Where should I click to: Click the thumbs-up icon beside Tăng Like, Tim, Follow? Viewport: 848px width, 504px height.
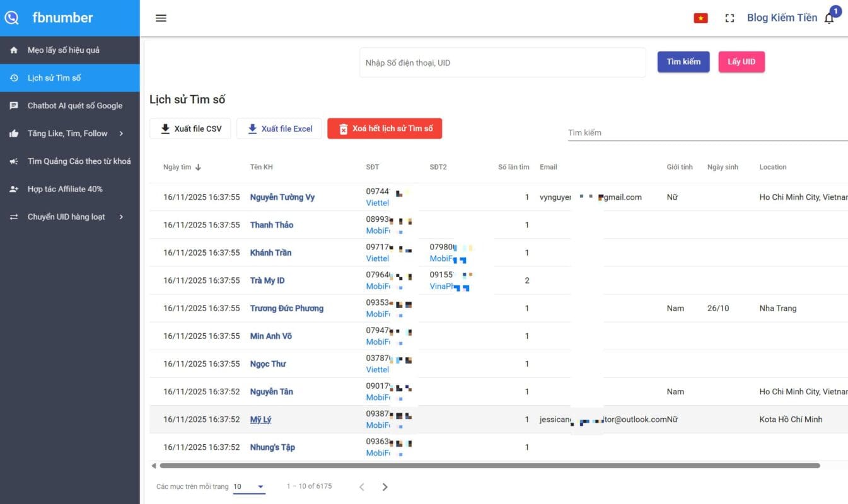tap(14, 134)
